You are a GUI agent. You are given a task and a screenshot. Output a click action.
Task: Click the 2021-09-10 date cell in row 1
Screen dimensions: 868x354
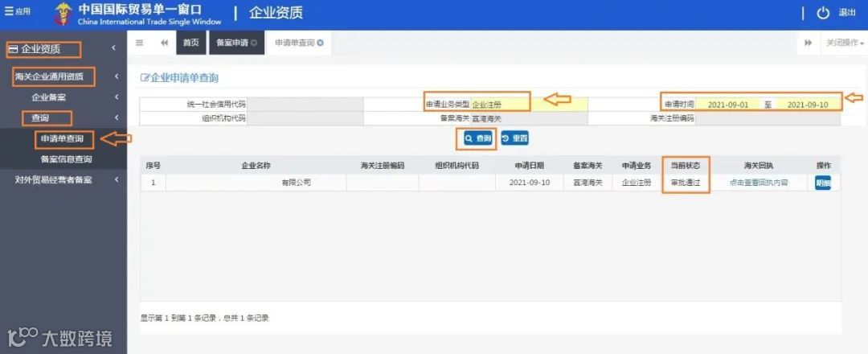(x=529, y=183)
